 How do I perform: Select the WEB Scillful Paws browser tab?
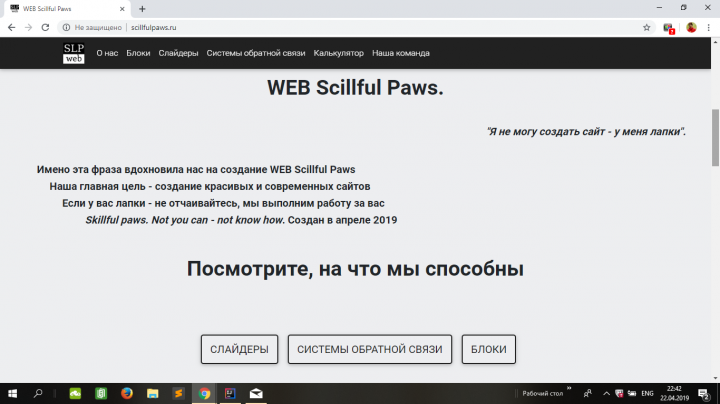coord(65,9)
